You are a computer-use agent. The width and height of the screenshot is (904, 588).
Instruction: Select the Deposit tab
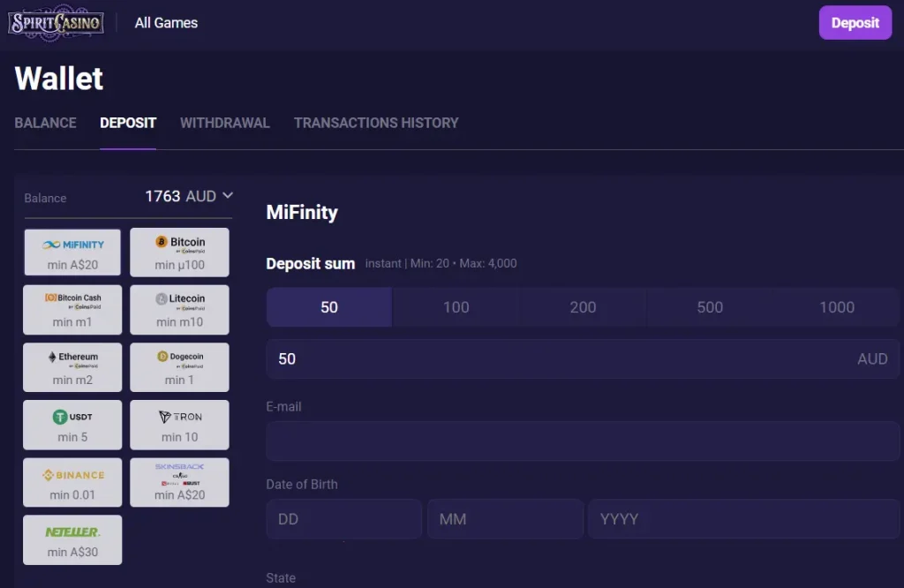coord(128,123)
